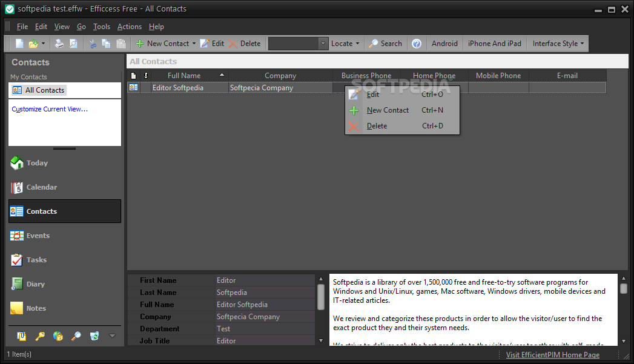
Task: Click the Customize Current View link
Action: (x=50, y=109)
